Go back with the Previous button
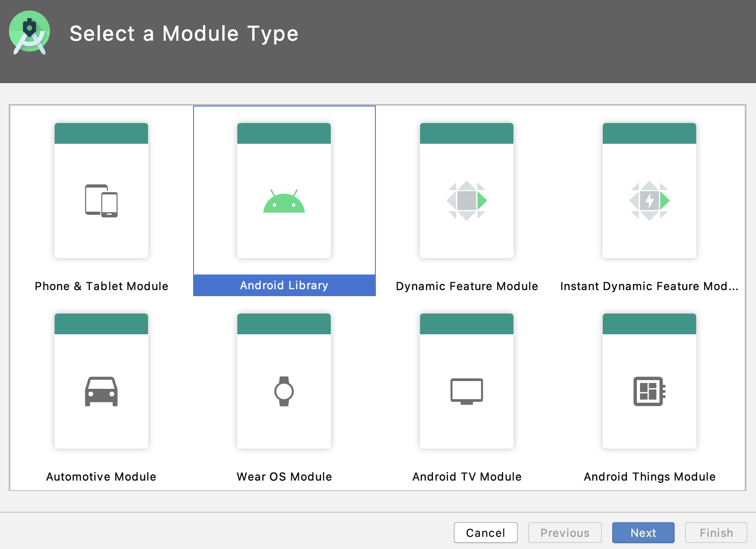 [565, 533]
